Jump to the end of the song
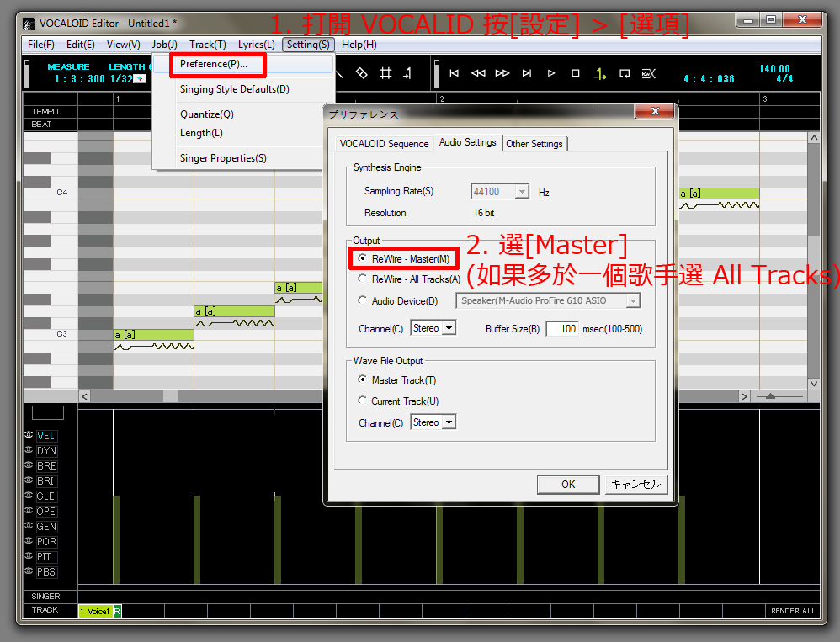Screen dimensions: 840x642 click(527, 73)
